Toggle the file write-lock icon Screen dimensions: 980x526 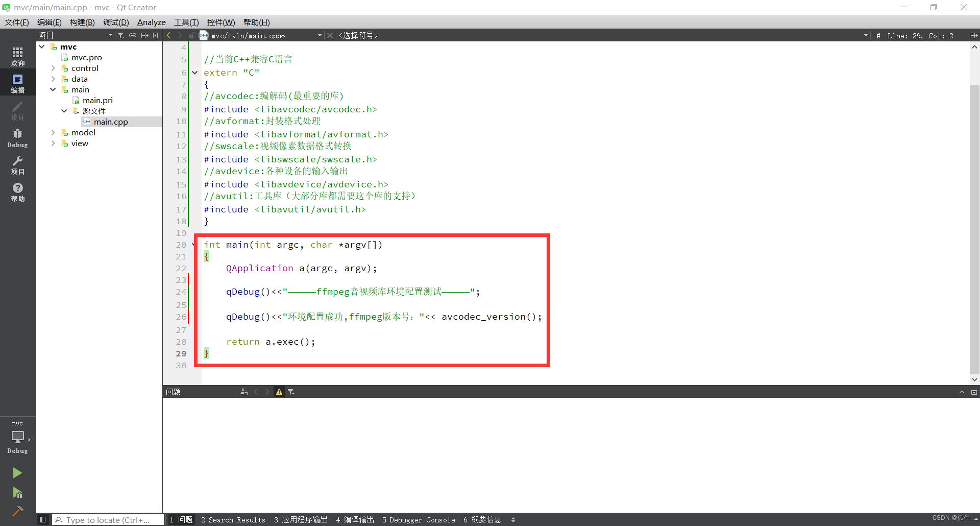(192, 35)
